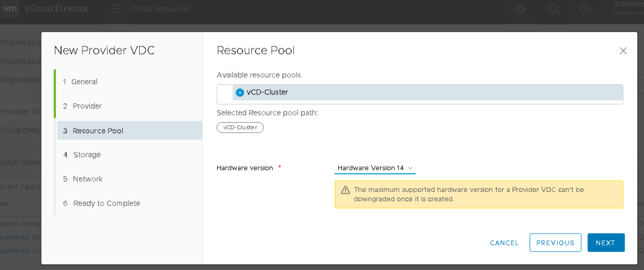Open the Hardware Version 14 dropdown

point(375,168)
